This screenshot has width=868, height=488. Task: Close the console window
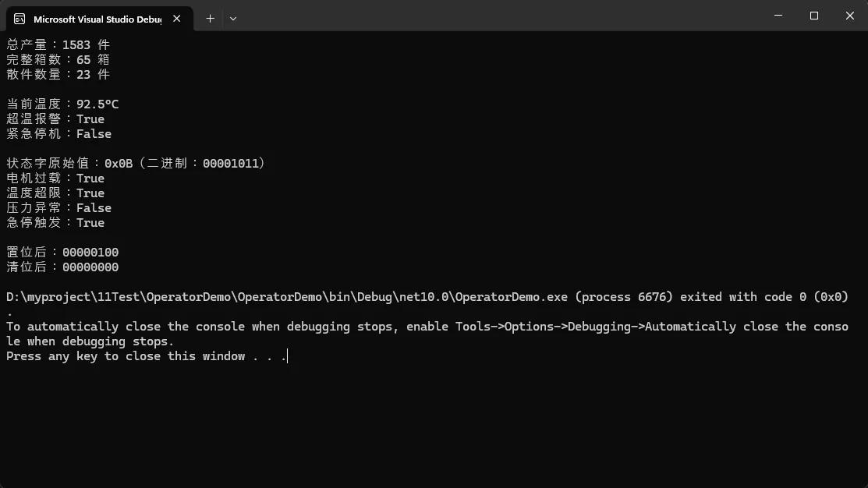coord(850,16)
